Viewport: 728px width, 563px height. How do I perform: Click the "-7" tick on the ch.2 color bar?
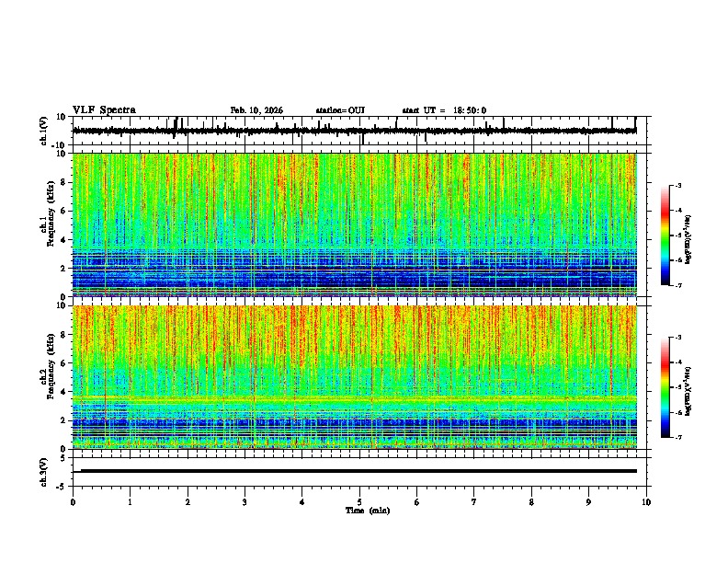(678, 438)
